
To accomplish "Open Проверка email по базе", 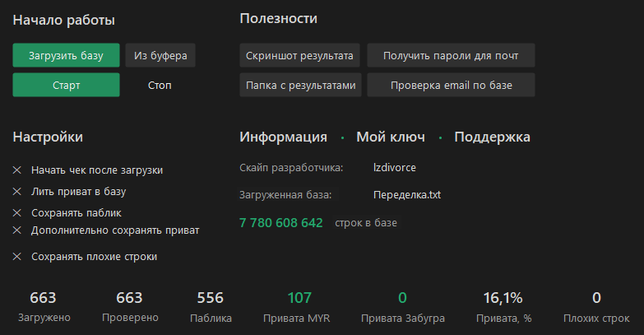I will click(451, 85).
